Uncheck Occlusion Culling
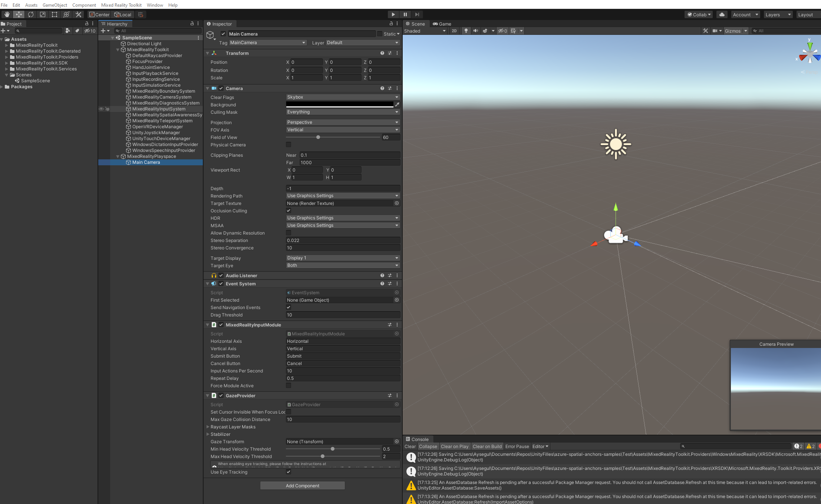The height and width of the screenshot is (504, 821). coord(288,210)
